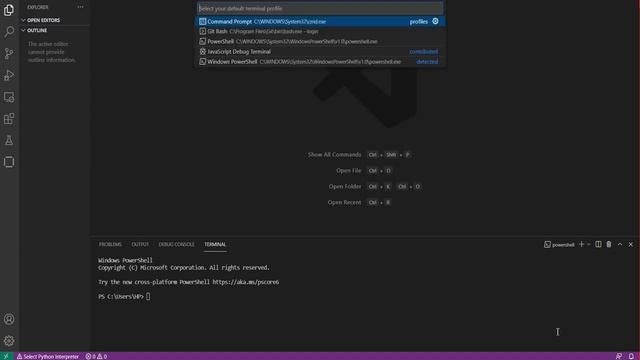Image resolution: width=640 pixels, height=360 pixels.
Task: Close the terminal panel
Action: [631, 244]
